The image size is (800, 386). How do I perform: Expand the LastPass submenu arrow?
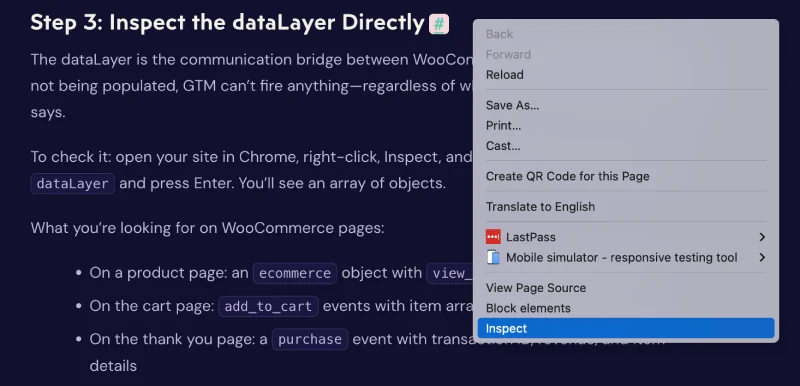point(762,237)
